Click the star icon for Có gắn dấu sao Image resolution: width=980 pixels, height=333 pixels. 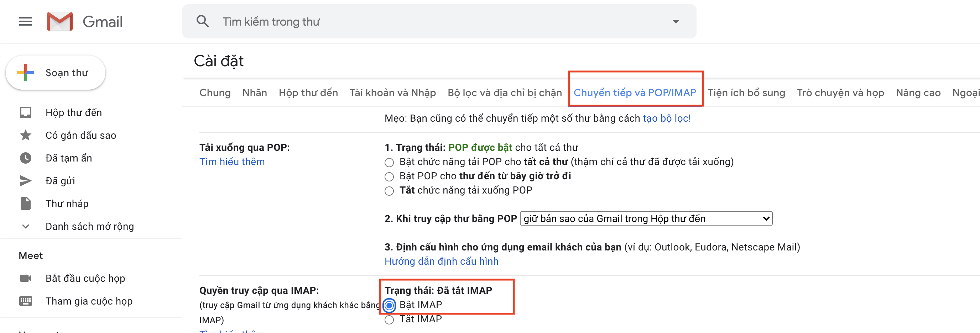tap(26, 135)
